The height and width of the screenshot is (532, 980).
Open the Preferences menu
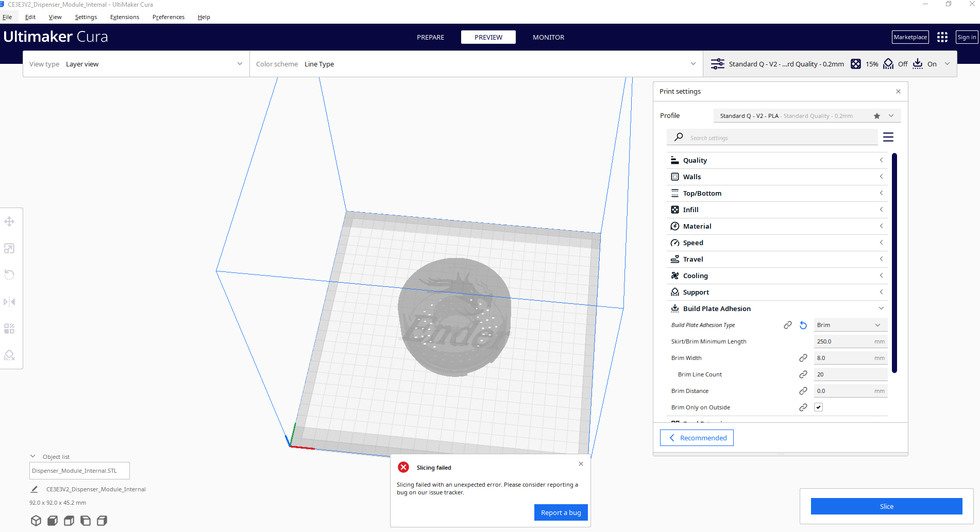[168, 17]
